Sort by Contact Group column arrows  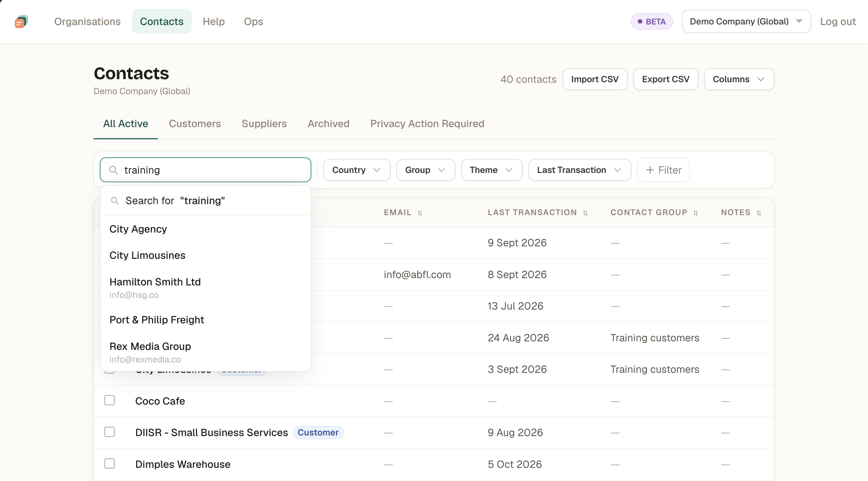(x=695, y=213)
